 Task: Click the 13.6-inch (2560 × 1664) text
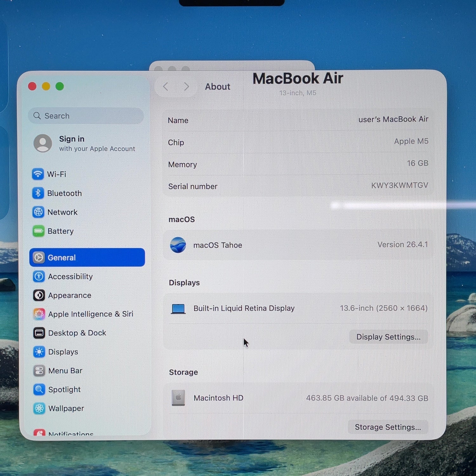tap(384, 308)
